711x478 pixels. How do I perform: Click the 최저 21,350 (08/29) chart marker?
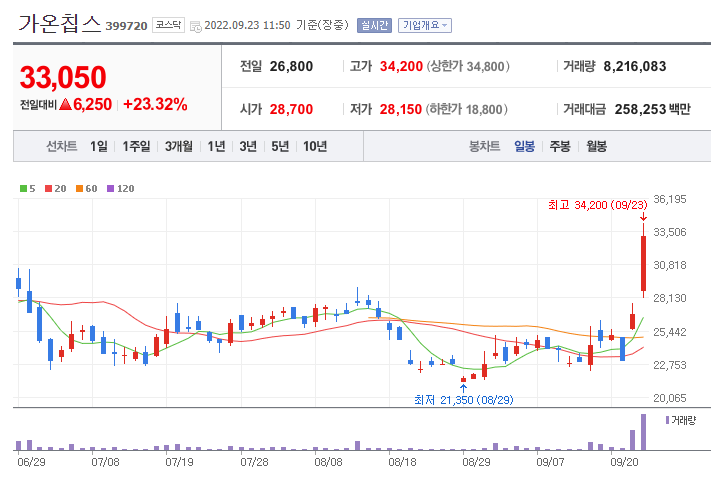point(463,400)
